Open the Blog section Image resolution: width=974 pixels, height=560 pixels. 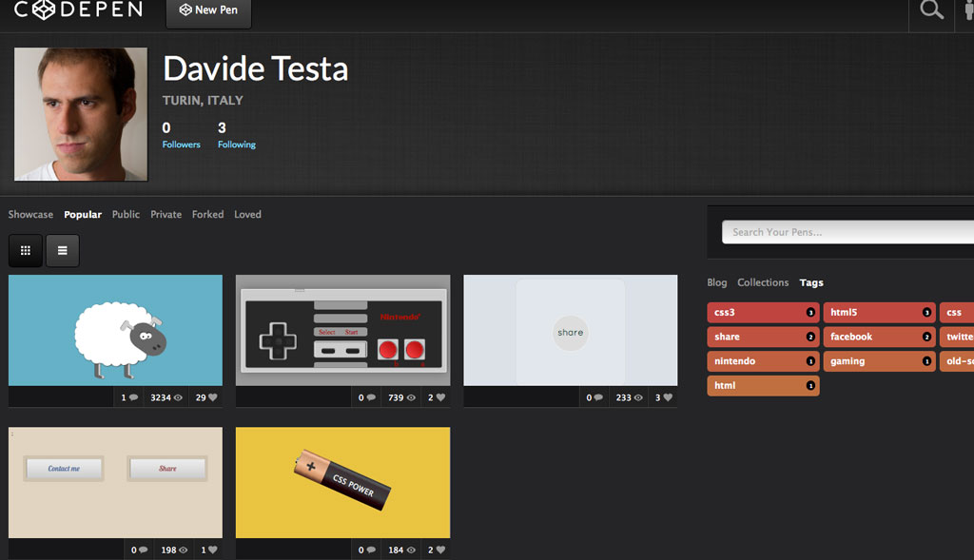pos(717,282)
